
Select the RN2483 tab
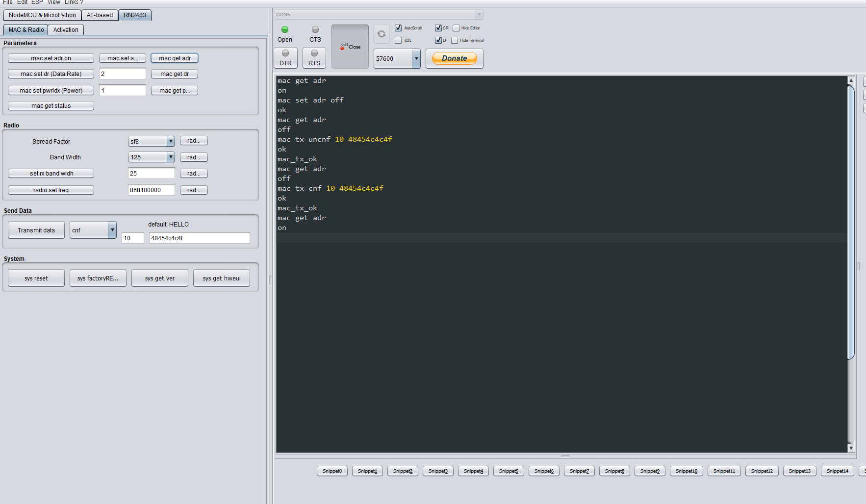pyautogui.click(x=135, y=15)
